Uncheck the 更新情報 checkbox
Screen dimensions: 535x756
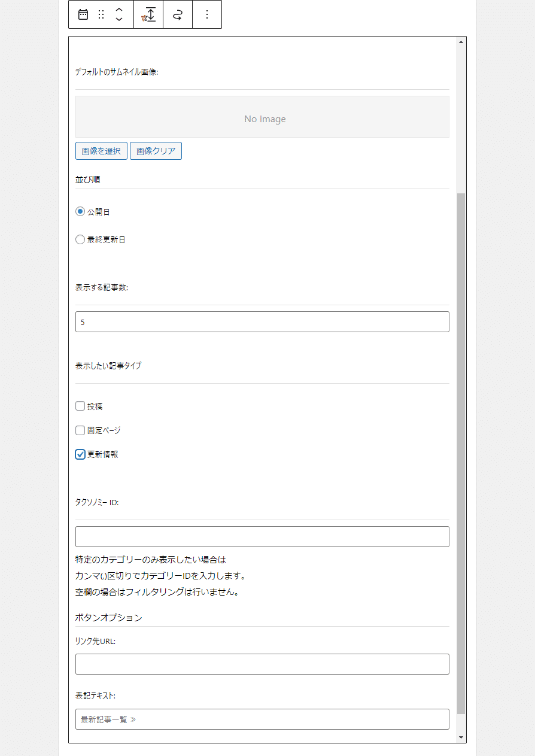(x=80, y=454)
